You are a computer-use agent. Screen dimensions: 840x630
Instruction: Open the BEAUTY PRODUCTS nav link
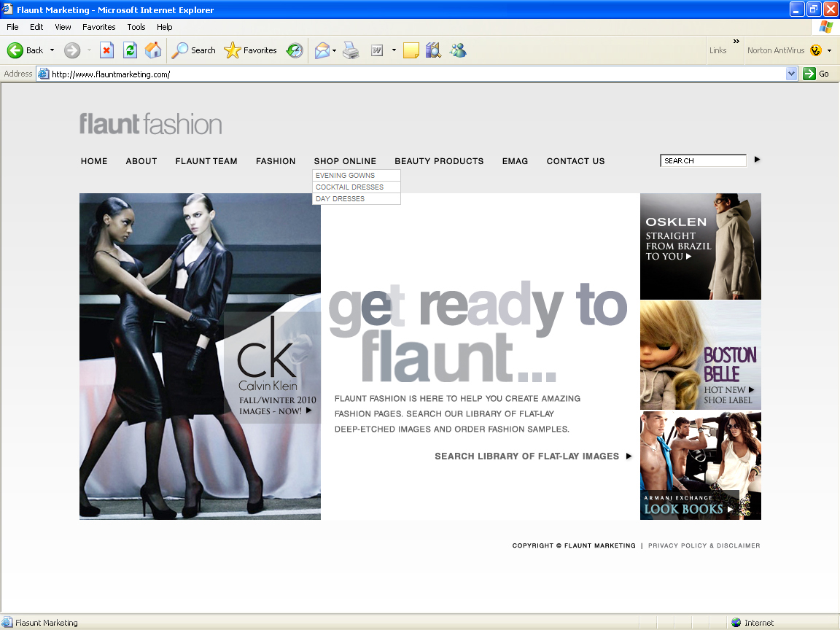click(439, 161)
